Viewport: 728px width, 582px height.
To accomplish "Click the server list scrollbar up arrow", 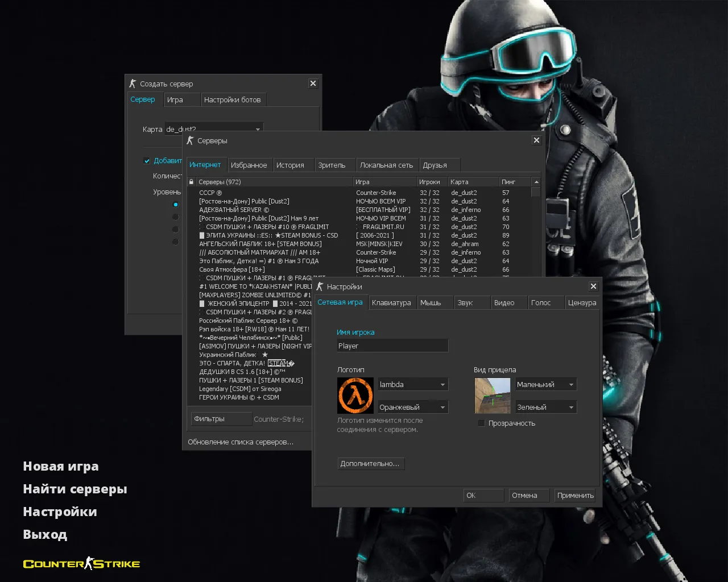I will click(535, 181).
